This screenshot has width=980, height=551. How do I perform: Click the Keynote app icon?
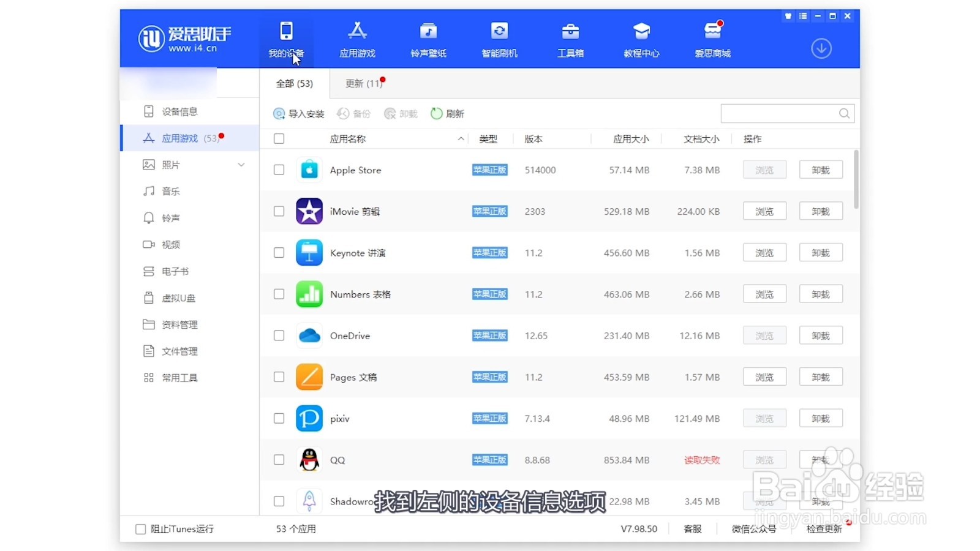tap(309, 253)
